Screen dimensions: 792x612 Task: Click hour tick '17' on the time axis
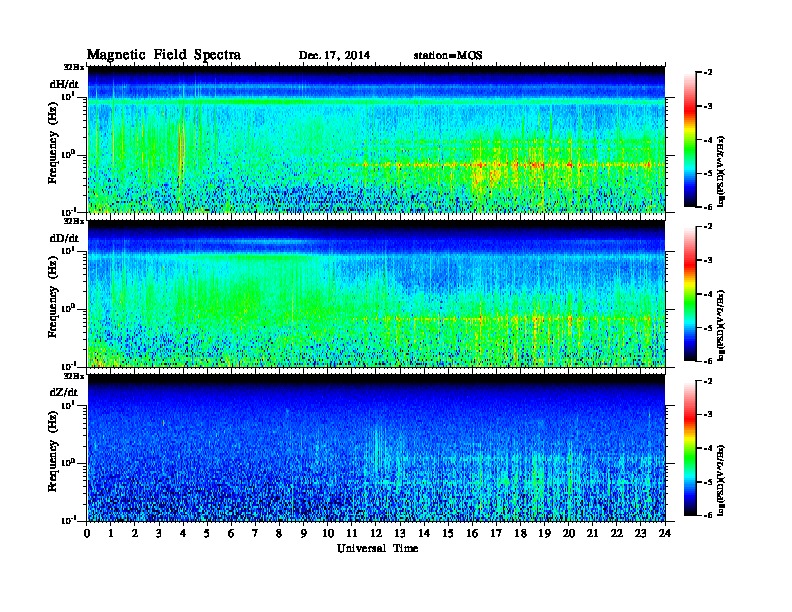[497, 534]
